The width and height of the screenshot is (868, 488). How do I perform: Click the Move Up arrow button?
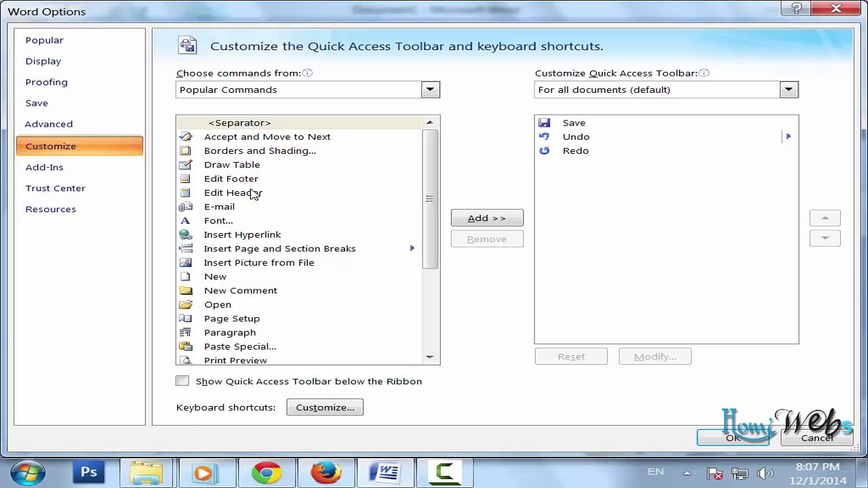pos(825,218)
